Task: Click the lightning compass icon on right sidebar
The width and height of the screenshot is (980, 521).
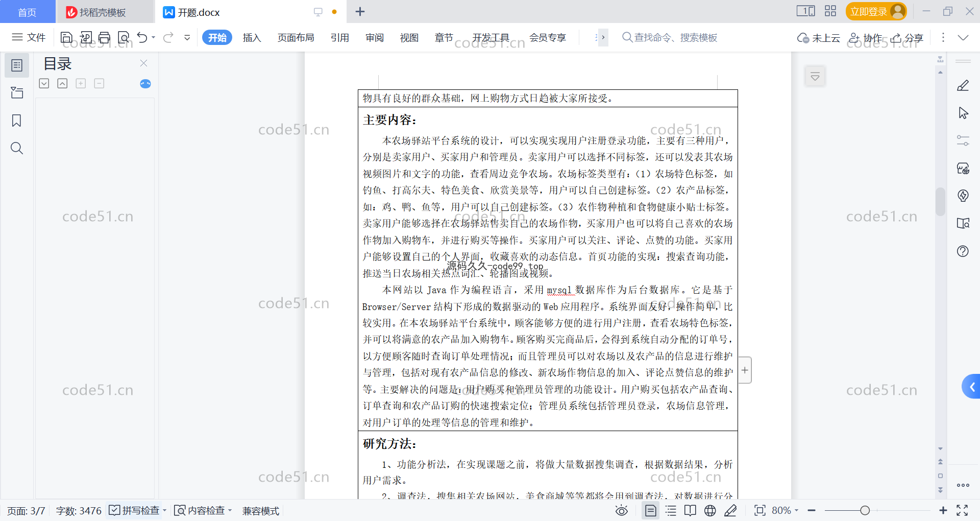Action: (x=963, y=196)
